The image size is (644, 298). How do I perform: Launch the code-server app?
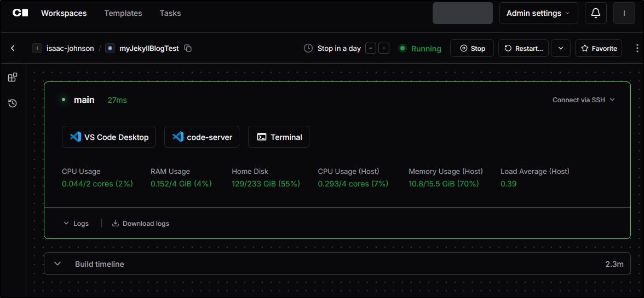202,137
